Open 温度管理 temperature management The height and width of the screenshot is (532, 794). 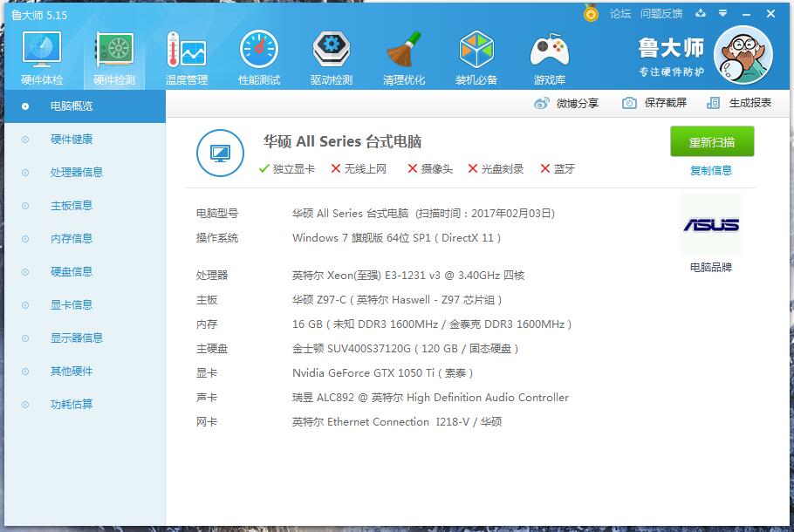187,58
